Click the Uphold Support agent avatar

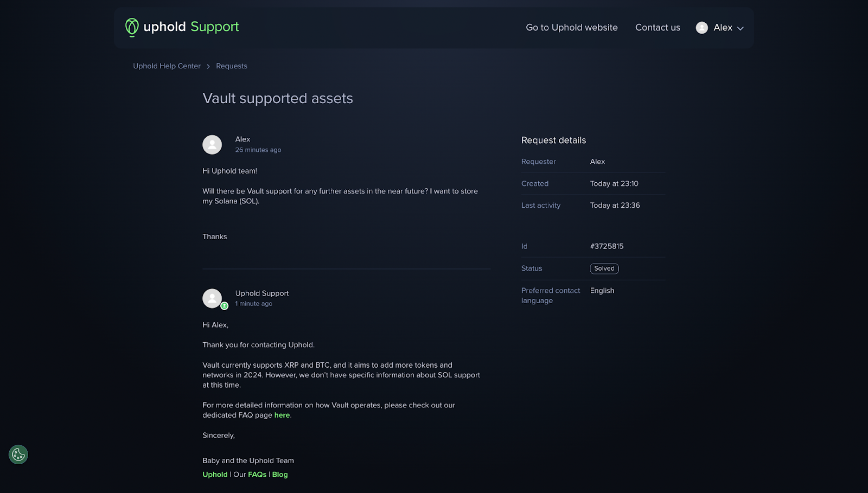212,298
